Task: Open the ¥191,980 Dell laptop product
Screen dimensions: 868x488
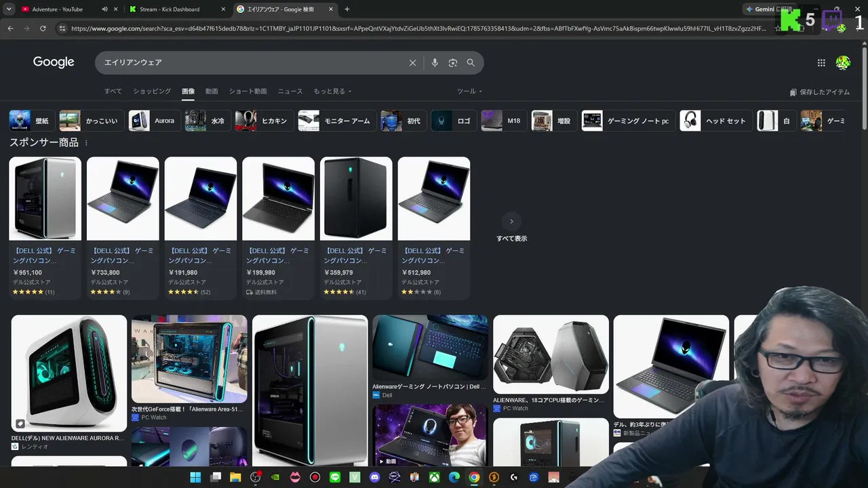Action: click(201, 228)
